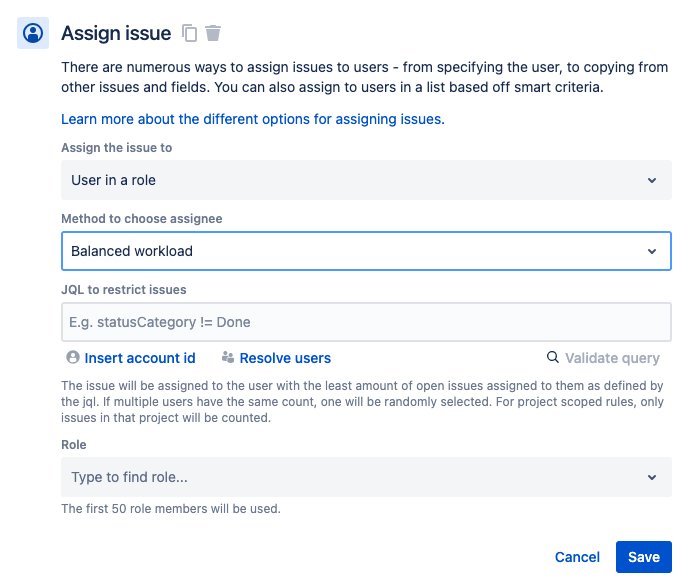Click the Assign issue user avatar icon

pyautogui.click(x=33, y=33)
